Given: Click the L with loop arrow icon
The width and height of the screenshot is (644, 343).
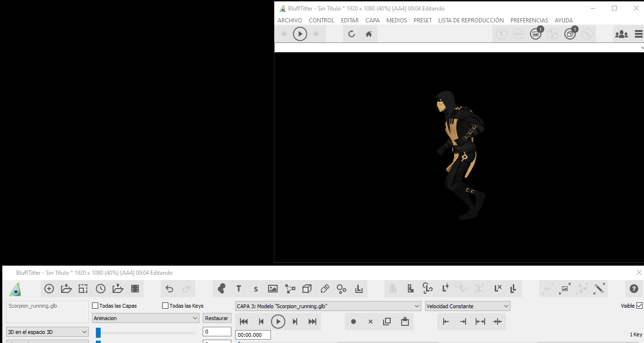Looking at the screenshot, I should click(427, 288).
